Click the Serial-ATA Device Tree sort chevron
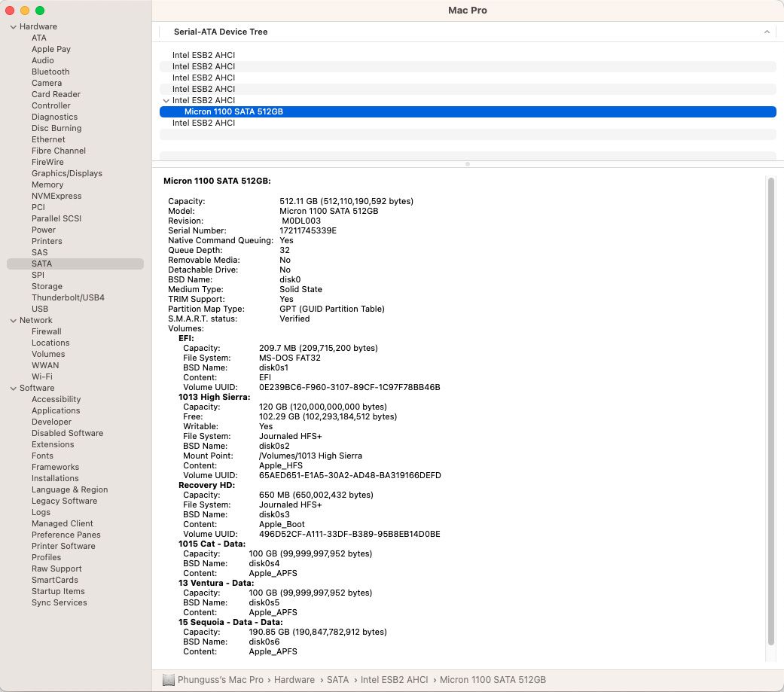784x692 pixels. (x=767, y=32)
